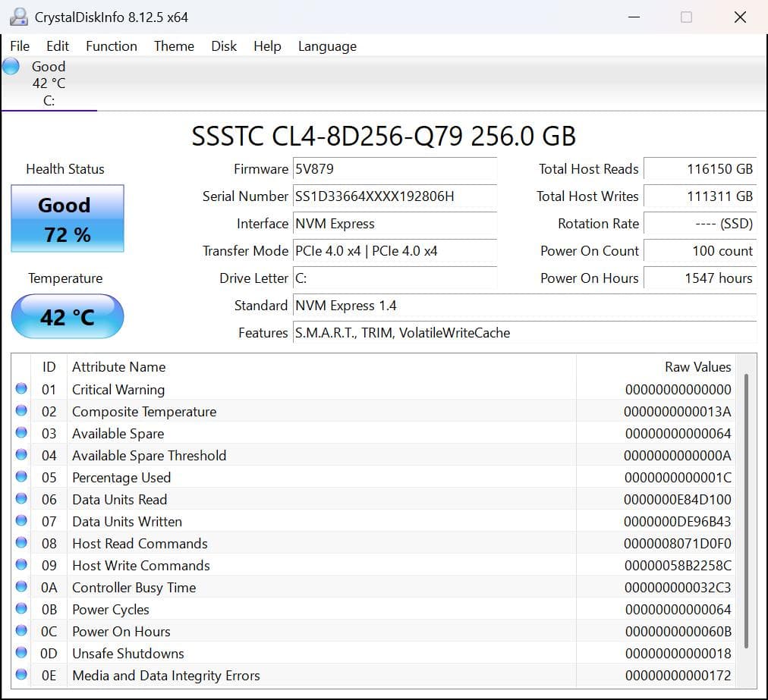Image resolution: width=768 pixels, height=700 pixels.
Task: Click the dot beside Unsafe Shutdowns
Action: click(x=21, y=653)
